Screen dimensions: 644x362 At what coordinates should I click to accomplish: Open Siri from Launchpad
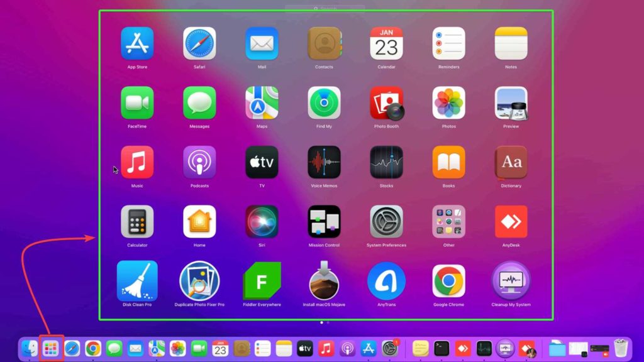(262, 222)
